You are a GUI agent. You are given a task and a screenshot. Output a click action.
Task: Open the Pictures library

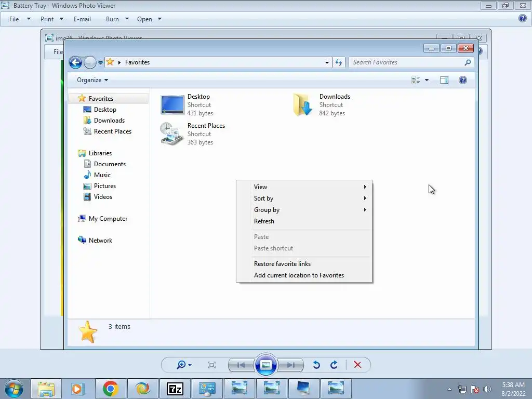[x=104, y=186]
